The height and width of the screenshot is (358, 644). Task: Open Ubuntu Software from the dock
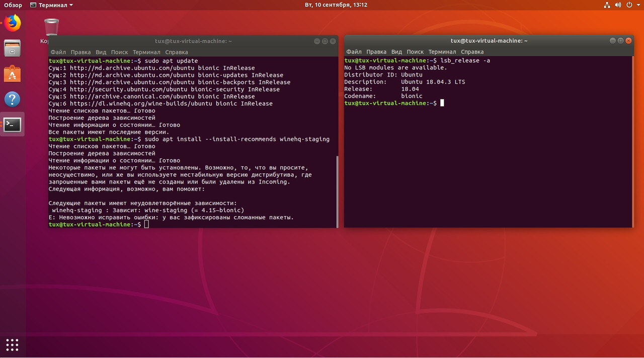(13, 74)
